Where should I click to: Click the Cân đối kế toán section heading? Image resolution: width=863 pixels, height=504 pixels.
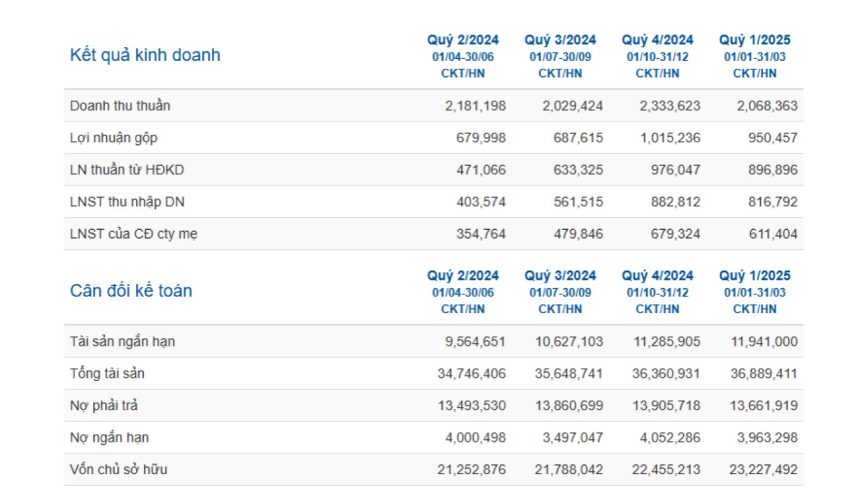131,291
